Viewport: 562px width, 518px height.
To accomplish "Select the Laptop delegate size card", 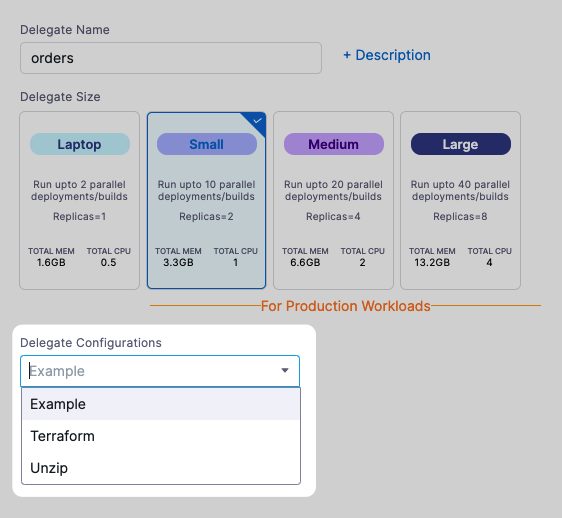I will click(x=79, y=200).
